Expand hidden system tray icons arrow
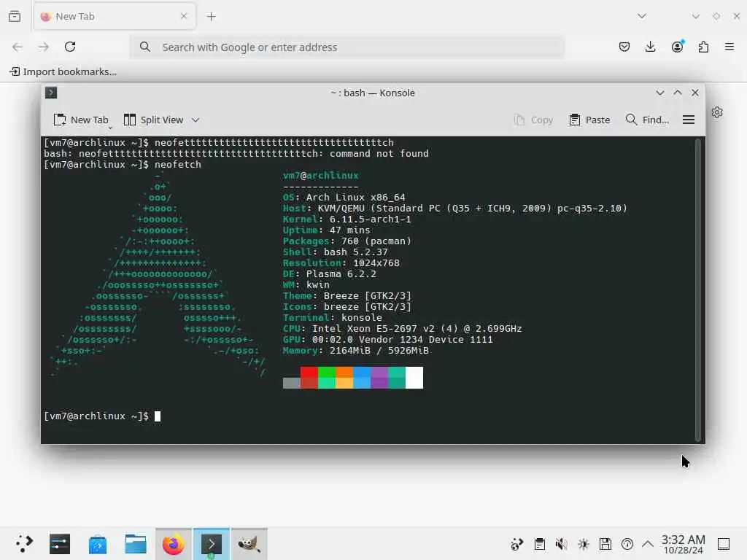The height and width of the screenshot is (560, 747). 648,544
